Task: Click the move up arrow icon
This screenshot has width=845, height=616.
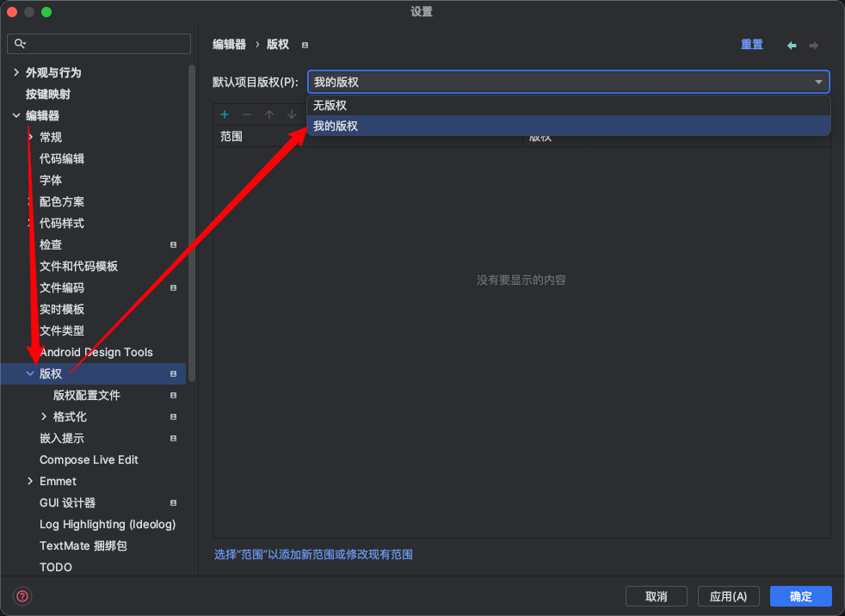Action: pyautogui.click(x=269, y=114)
